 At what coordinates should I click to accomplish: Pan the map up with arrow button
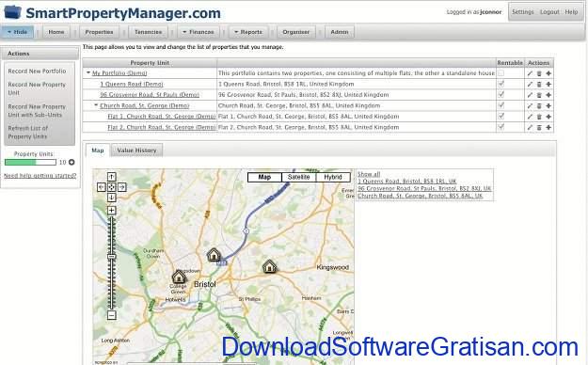(111, 177)
